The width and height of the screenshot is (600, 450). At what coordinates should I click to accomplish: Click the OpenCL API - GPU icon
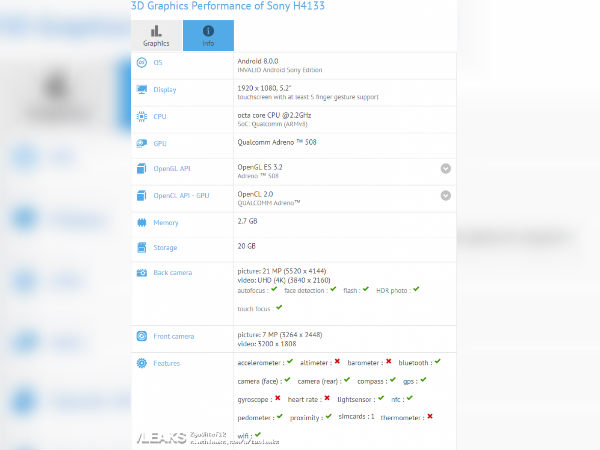click(142, 196)
